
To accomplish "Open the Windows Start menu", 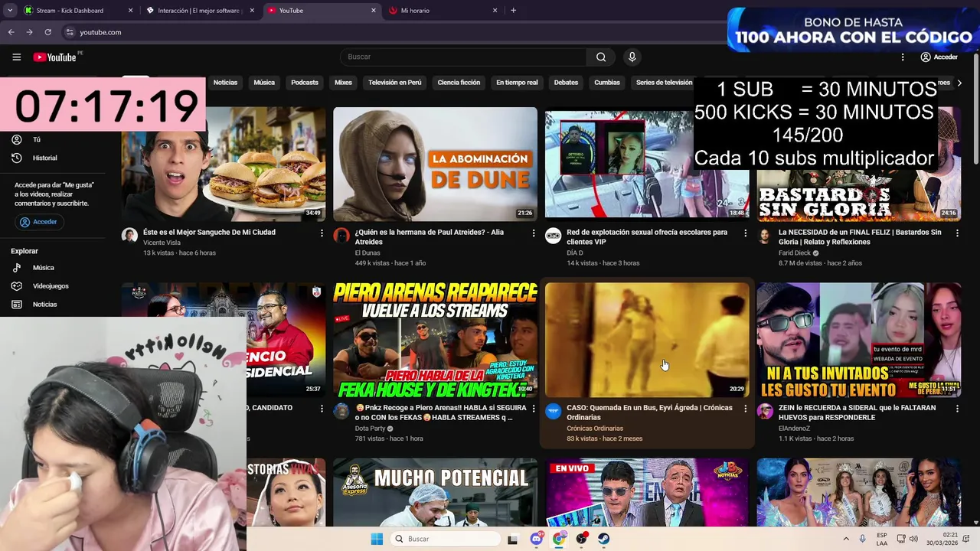I will (377, 540).
